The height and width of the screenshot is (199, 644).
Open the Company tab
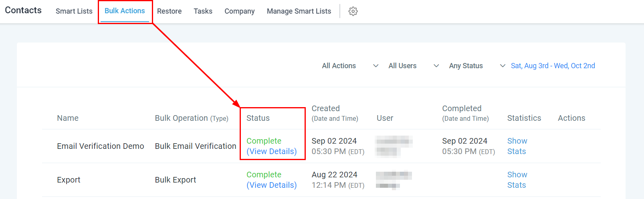pyautogui.click(x=240, y=11)
